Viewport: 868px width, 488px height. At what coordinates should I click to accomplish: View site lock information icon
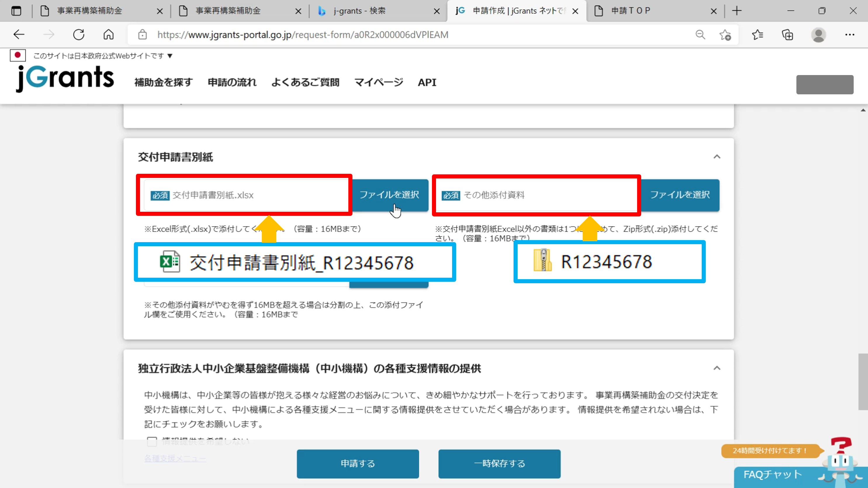pyautogui.click(x=143, y=34)
